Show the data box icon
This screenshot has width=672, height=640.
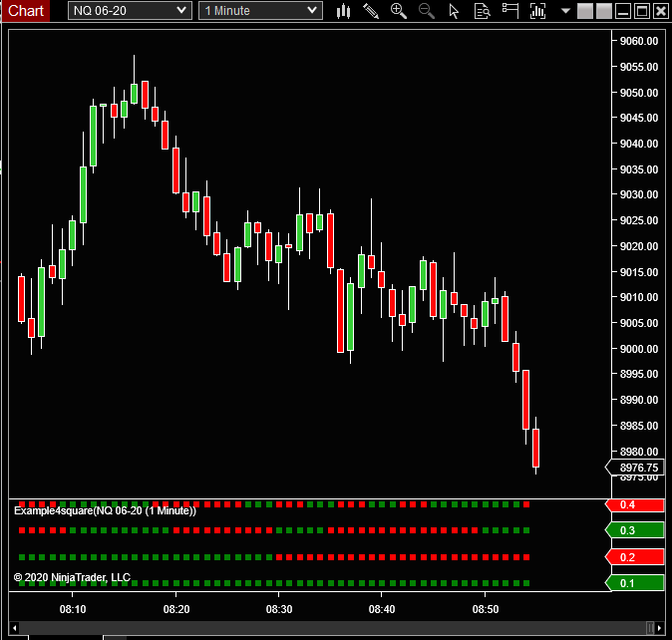point(483,11)
